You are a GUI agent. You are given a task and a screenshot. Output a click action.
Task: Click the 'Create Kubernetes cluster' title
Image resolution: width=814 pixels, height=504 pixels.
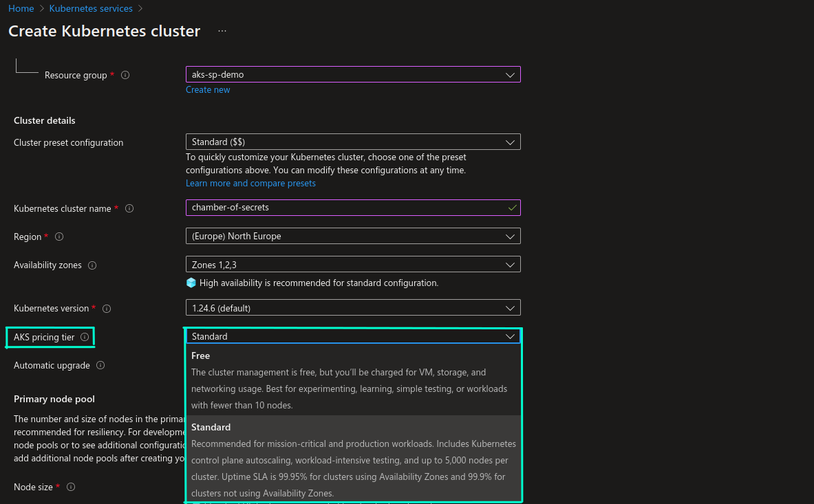105,31
